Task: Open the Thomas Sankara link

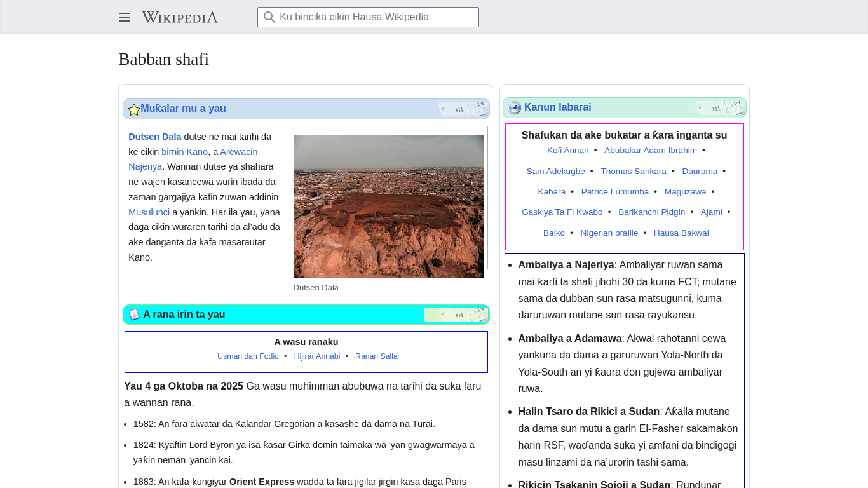Action: [x=633, y=172]
